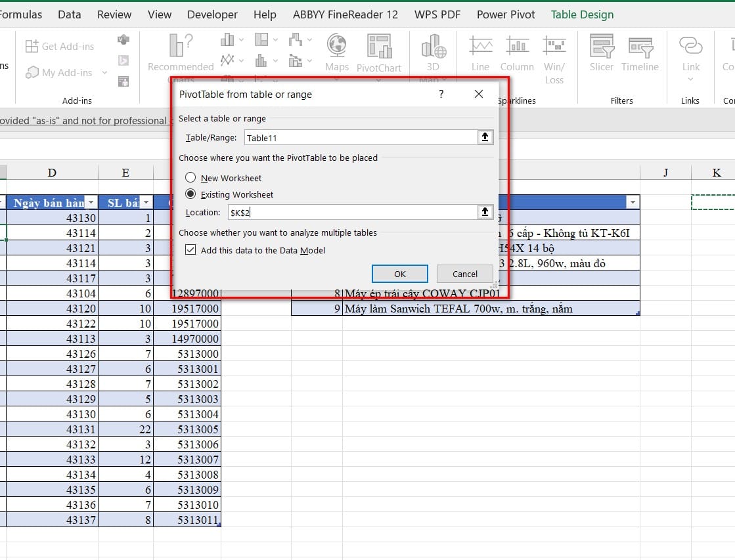This screenshot has height=560, width=735.
Task: Open ABBYY FineReader 12 tab
Action: pos(345,14)
